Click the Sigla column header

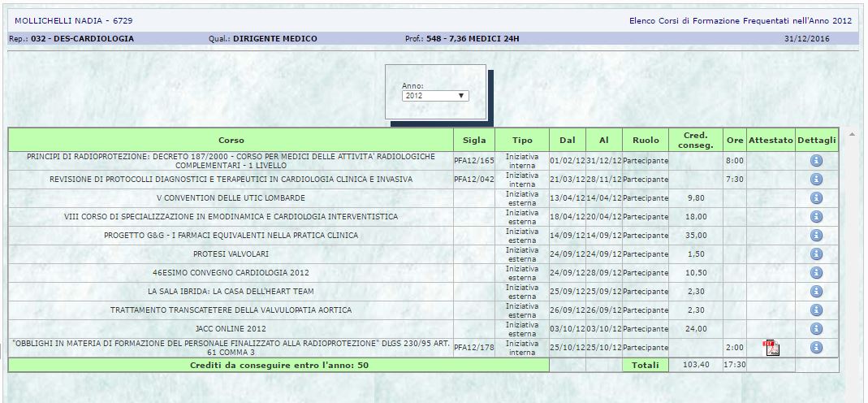[x=474, y=141]
